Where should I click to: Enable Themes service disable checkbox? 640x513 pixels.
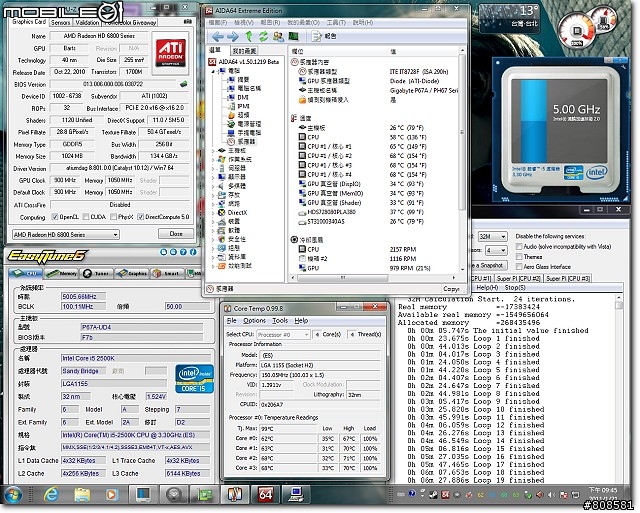(x=519, y=257)
